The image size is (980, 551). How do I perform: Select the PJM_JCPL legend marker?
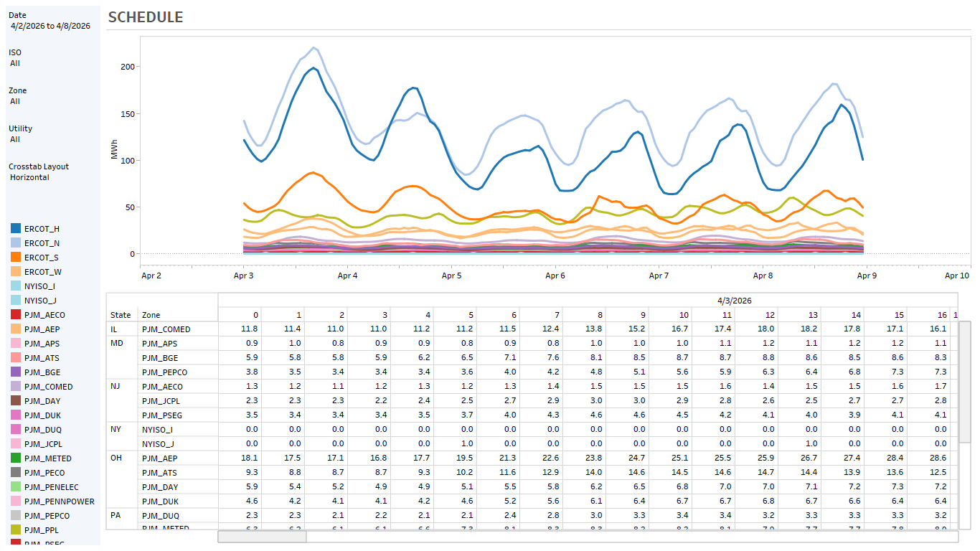[16, 443]
